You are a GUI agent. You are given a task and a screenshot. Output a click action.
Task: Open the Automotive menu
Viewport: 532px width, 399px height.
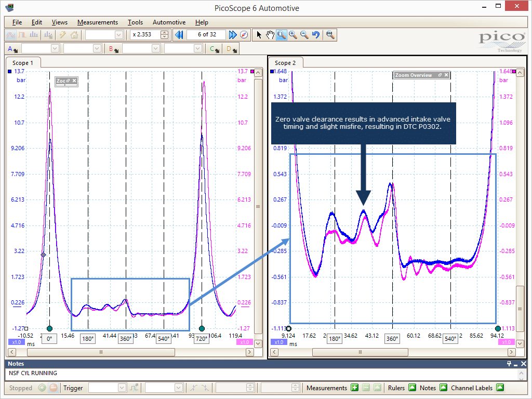pyautogui.click(x=169, y=22)
